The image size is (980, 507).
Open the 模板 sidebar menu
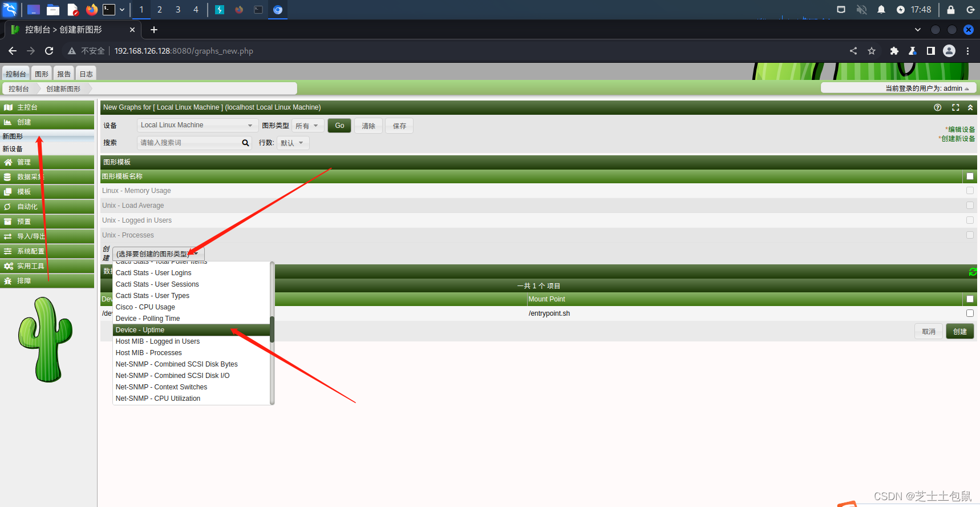(47, 192)
